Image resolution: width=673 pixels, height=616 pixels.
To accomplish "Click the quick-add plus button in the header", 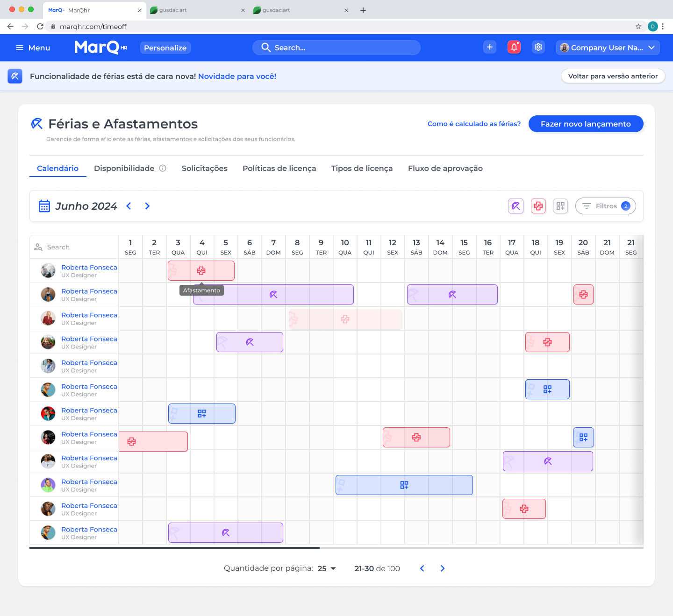I will (x=489, y=47).
